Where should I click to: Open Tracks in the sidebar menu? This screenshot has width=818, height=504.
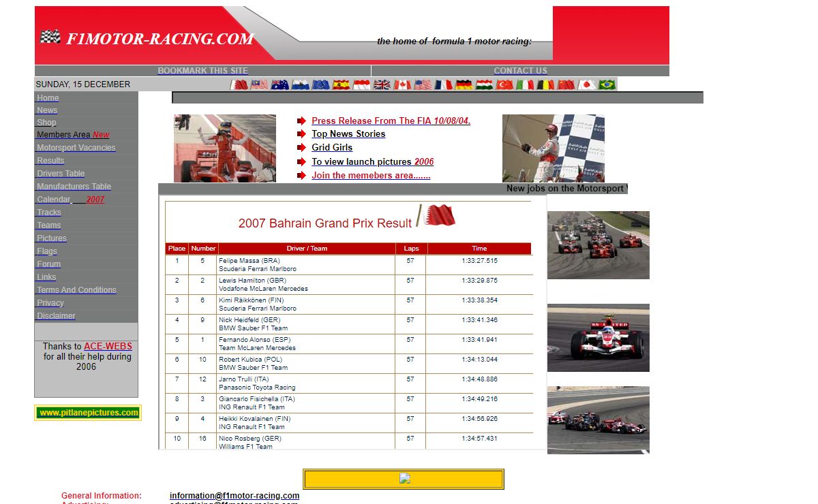point(49,212)
